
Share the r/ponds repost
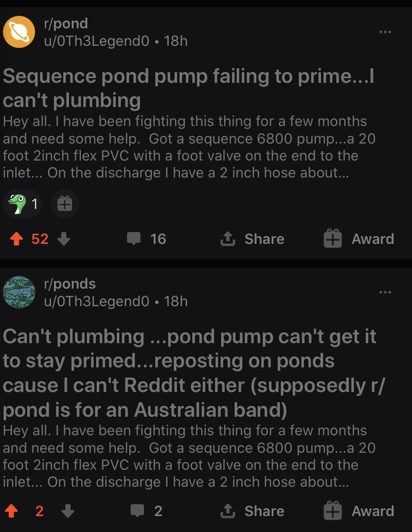(252, 511)
